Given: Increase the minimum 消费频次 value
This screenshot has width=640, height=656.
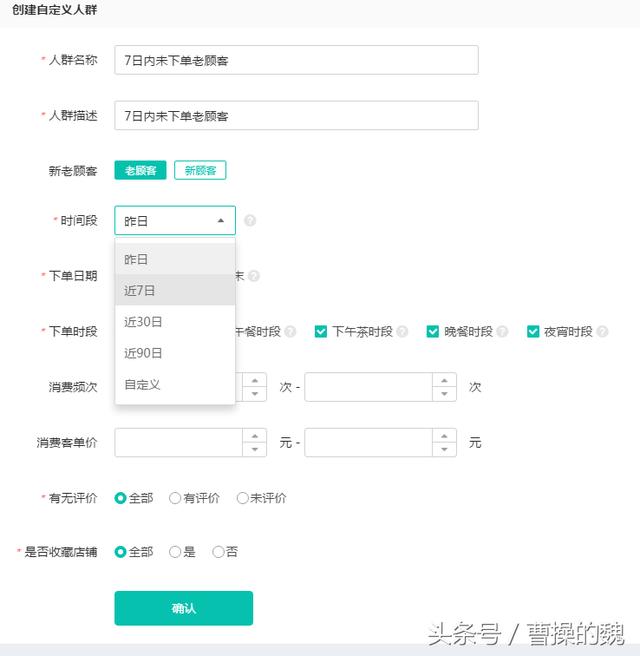Looking at the screenshot, I should click(x=255, y=380).
